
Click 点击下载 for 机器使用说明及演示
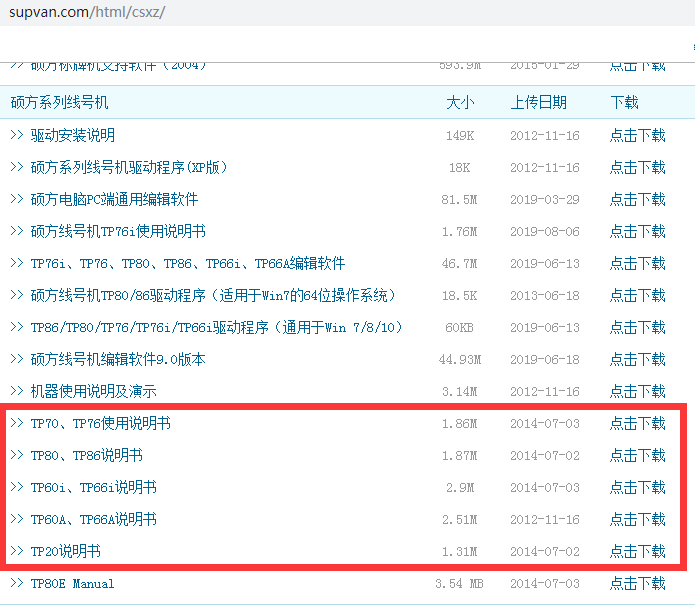click(x=637, y=392)
